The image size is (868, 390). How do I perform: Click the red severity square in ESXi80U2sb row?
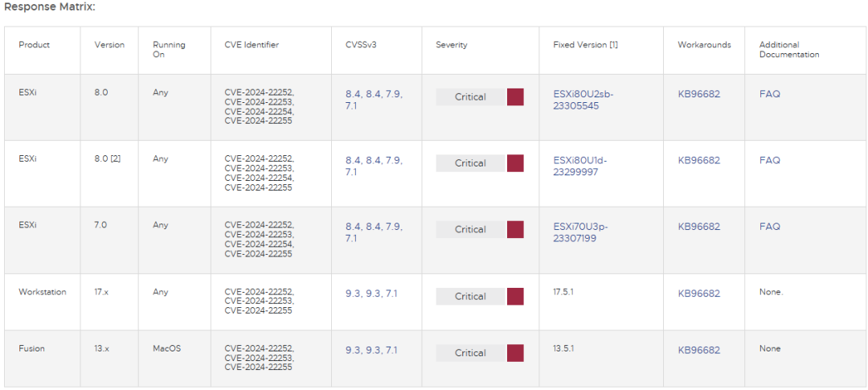[515, 97]
